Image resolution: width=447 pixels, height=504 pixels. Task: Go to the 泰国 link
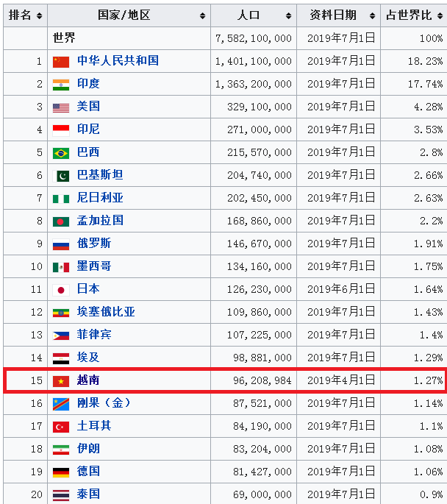click(88, 494)
